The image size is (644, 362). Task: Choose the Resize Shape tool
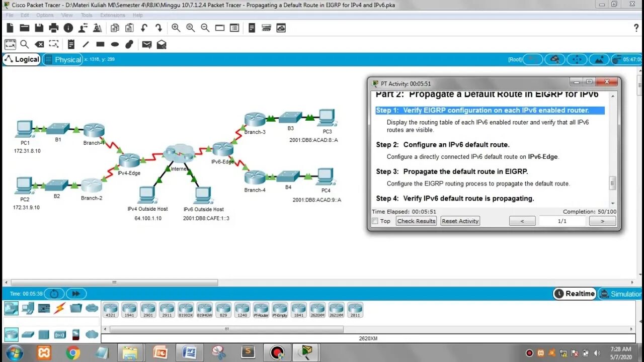coord(54,44)
